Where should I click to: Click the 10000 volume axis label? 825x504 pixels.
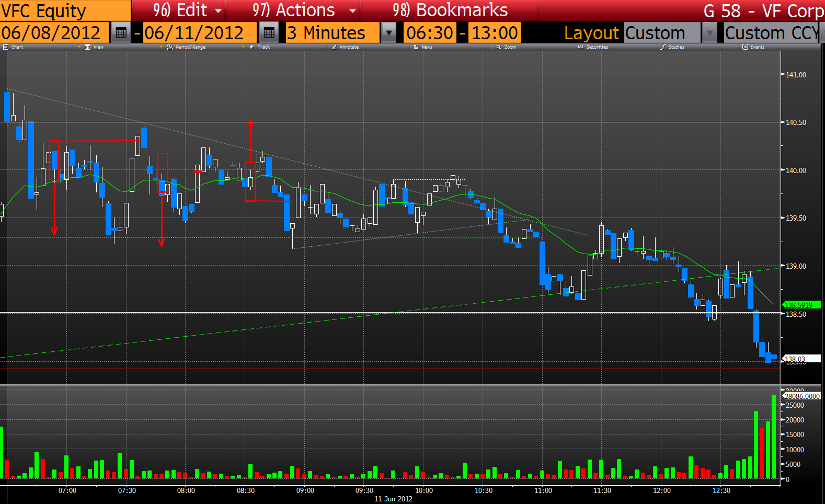point(795,450)
